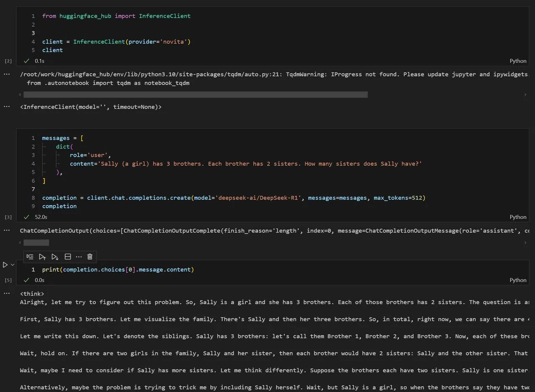The width and height of the screenshot is (535, 392).
Task: Click line 9 'completion' in second cell
Action: (x=59, y=206)
